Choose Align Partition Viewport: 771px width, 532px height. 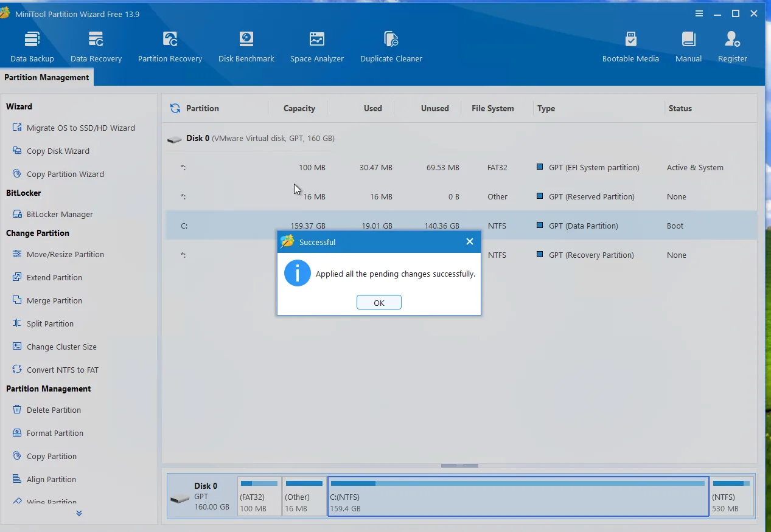pyautogui.click(x=44, y=479)
